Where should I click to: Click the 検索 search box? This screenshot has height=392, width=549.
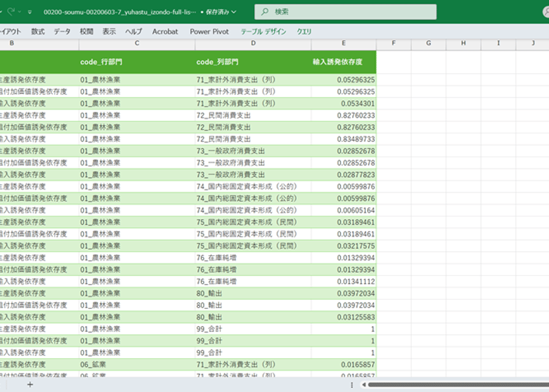click(345, 12)
